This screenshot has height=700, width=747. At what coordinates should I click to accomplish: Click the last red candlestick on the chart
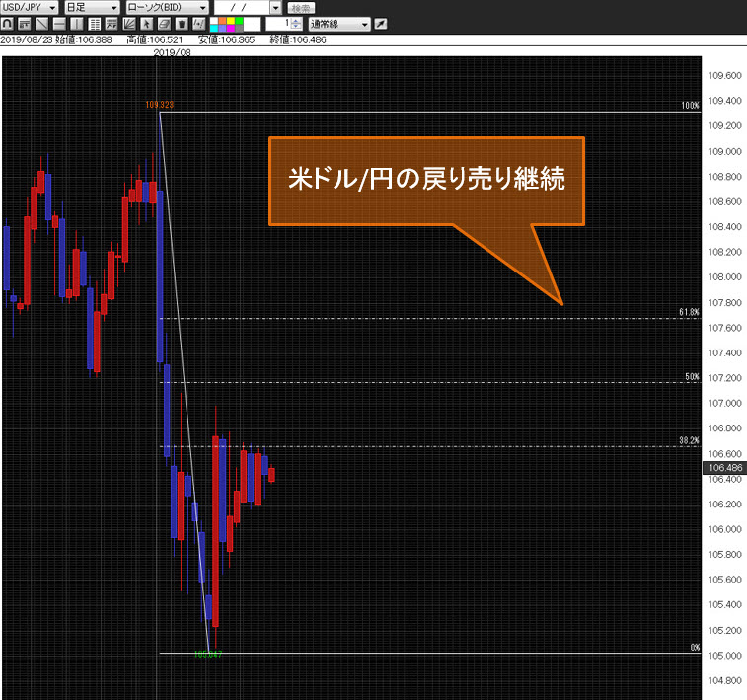pos(271,475)
